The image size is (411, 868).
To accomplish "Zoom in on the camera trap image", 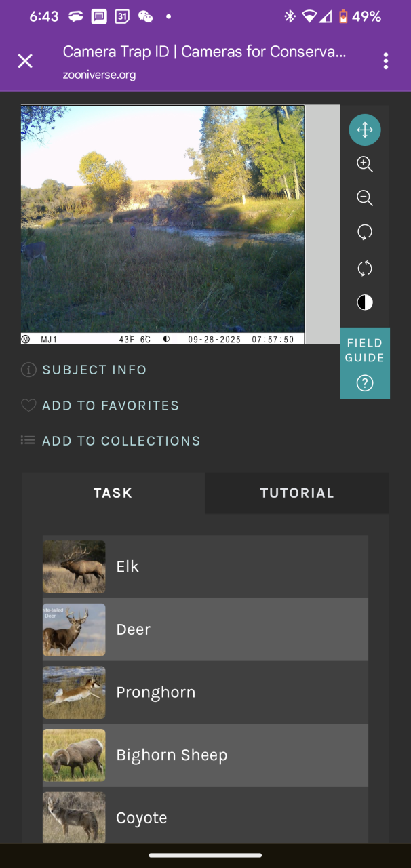I will (365, 164).
